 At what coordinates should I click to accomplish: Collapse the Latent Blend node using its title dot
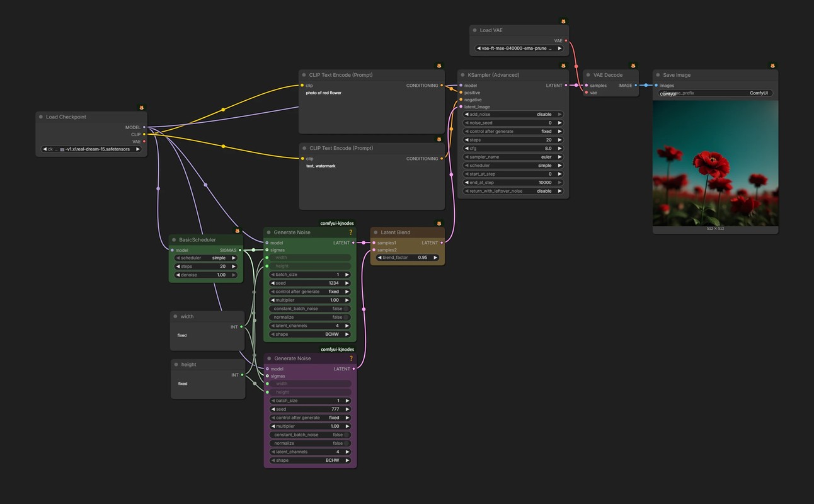(x=375, y=232)
